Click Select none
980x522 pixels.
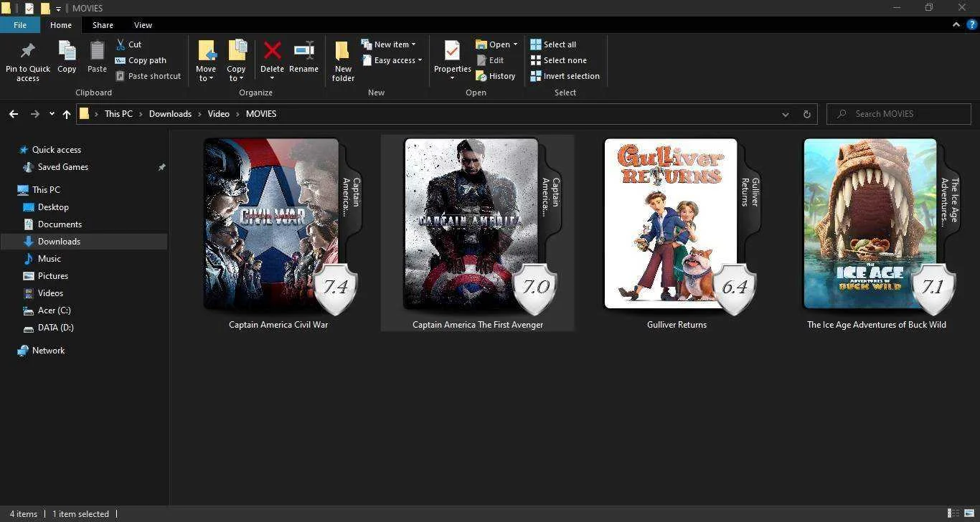click(558, 60)
